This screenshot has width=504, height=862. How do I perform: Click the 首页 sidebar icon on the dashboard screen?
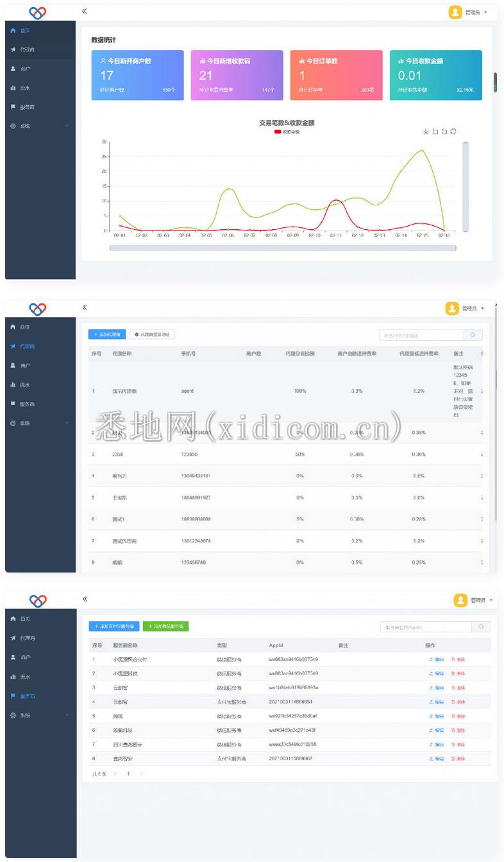[x=13, y=30]
